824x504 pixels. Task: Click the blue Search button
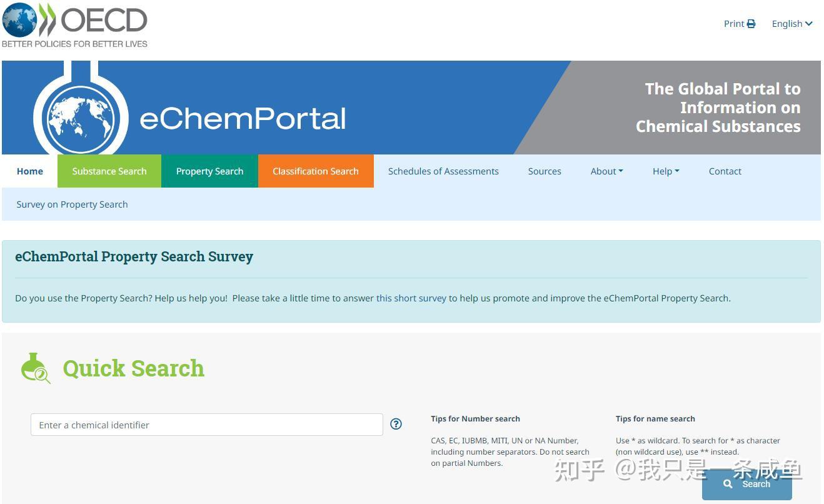pos(747,484)
